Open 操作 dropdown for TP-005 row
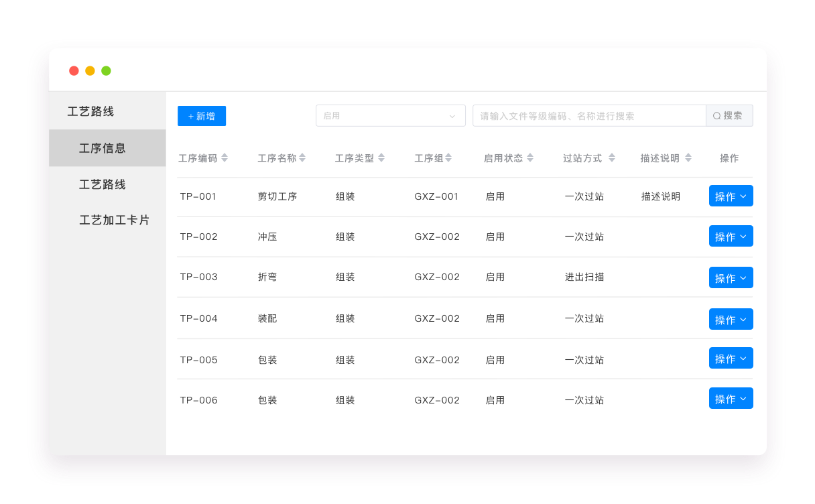Image resolution: width=815 pixels, height=504 pixels. pyautogui.click(x=731, y=359)
